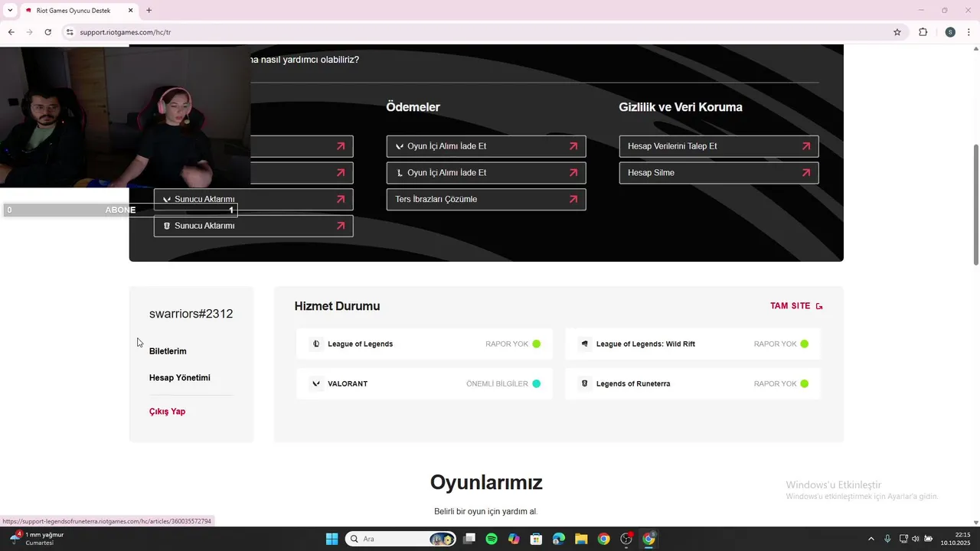Select the Ödemeler heading
980x551 pixels.
[x=413, y=107]
